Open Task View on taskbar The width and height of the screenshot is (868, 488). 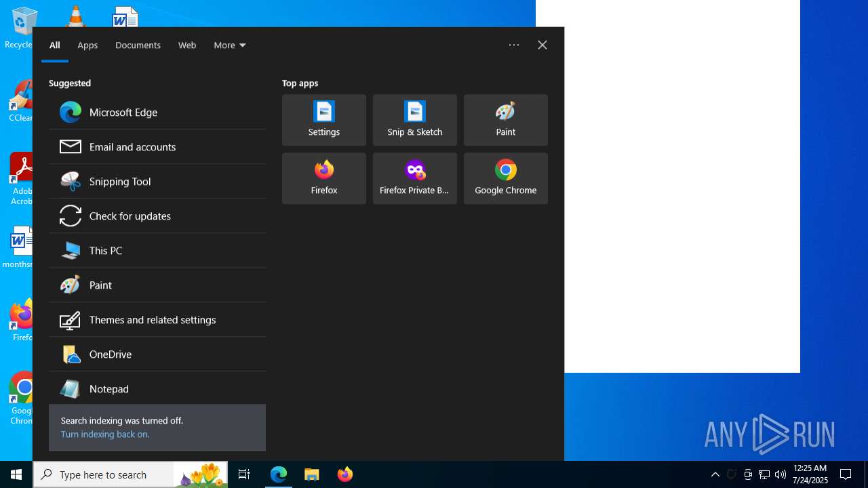tap(244, 474)
